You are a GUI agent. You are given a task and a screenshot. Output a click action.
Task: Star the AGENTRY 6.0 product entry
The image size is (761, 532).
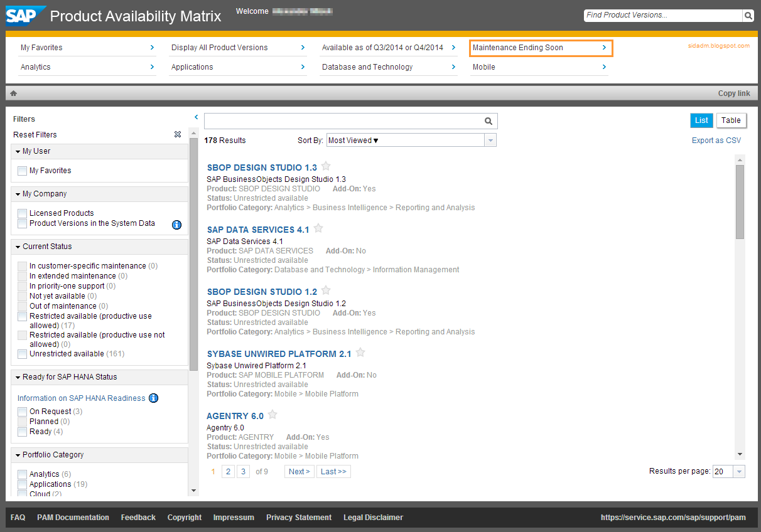point(272,414)
